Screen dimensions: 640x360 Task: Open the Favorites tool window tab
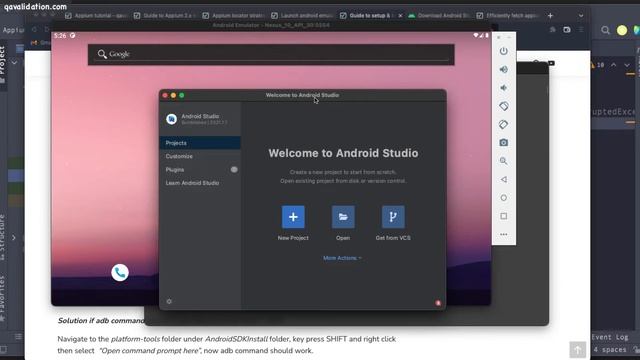(x=3, y=298)
